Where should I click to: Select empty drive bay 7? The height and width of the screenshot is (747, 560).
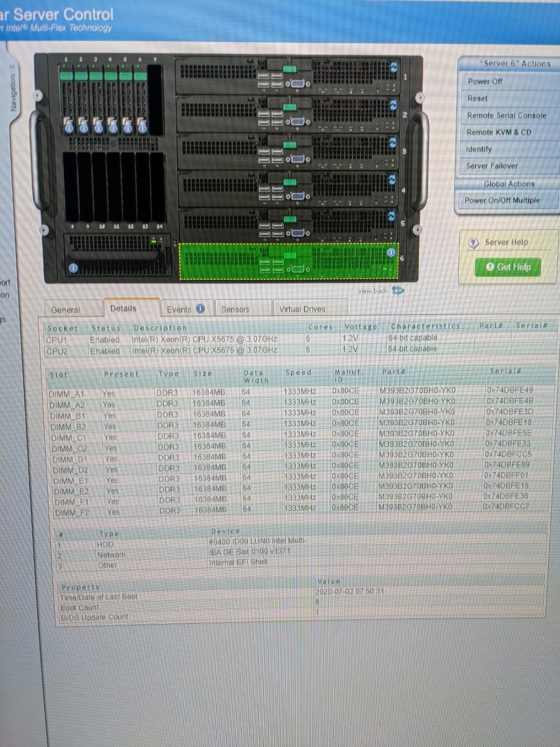pos(155,99)
